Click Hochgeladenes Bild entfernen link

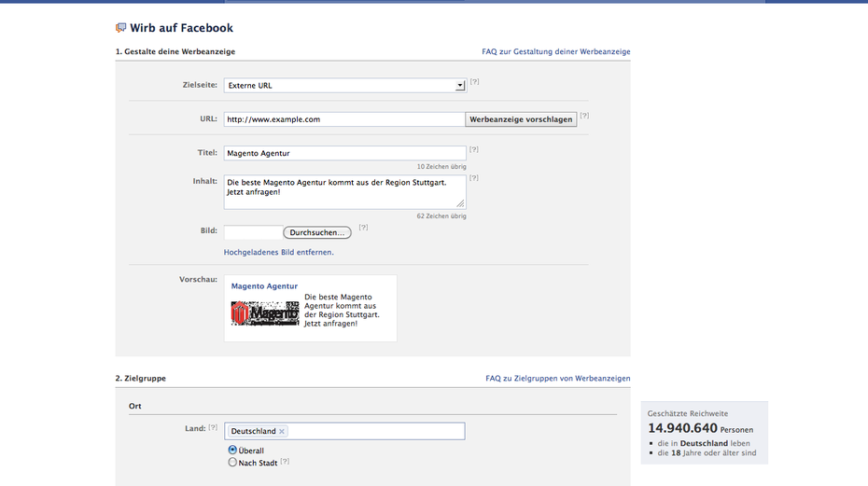tap(278, 252)
